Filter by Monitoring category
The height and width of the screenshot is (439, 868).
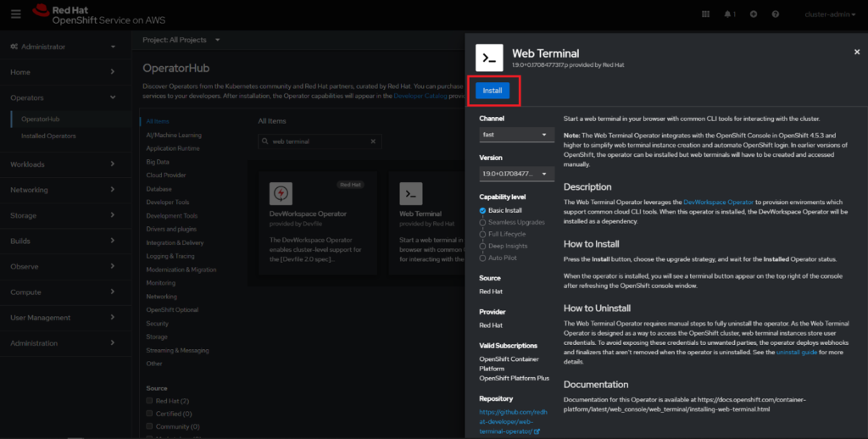pos(160,283)
